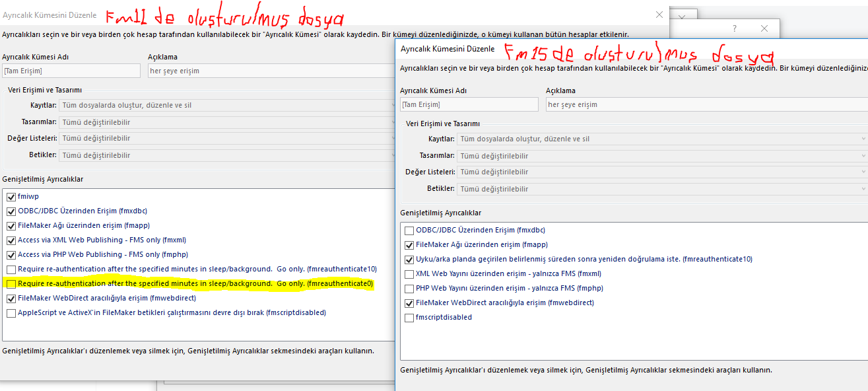Close the left Ayrıcalık Kümesini Düzenle dialog
Viewport: 868px width, 391px height.
tap(659, 15)
